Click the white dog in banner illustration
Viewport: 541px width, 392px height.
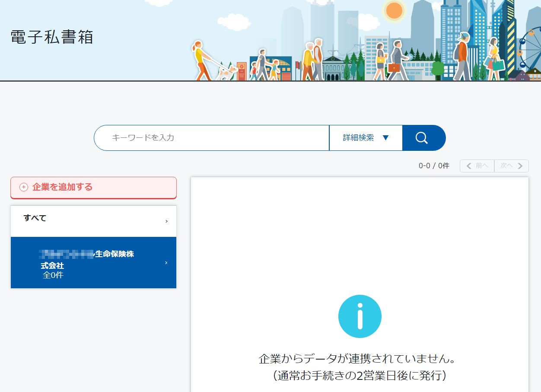click(226, 72)
